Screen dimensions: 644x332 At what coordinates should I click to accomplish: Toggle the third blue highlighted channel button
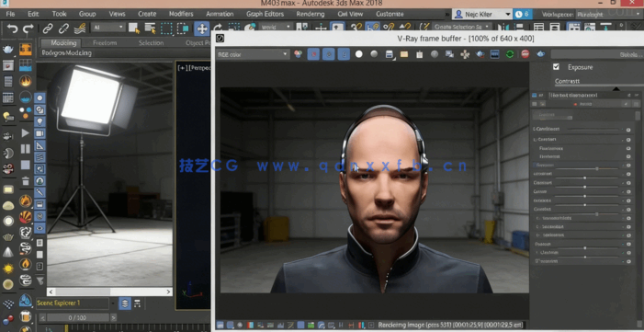coord(344,54)
